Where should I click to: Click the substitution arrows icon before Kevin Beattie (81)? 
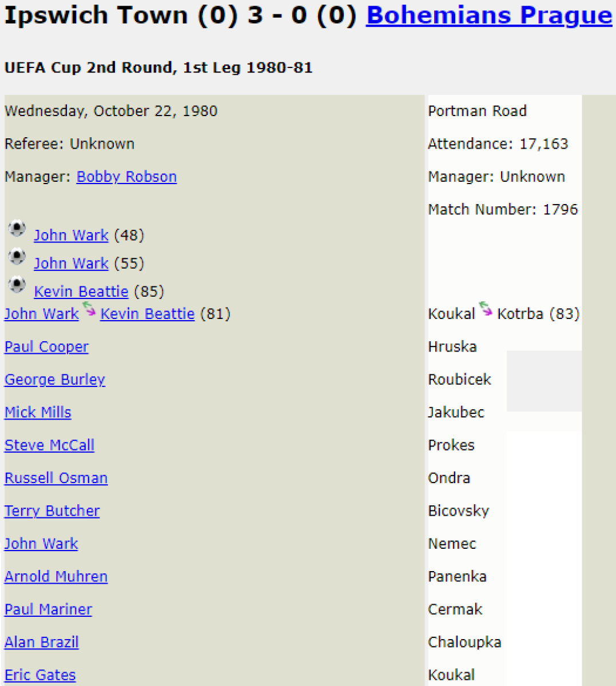tap(89, 309)
